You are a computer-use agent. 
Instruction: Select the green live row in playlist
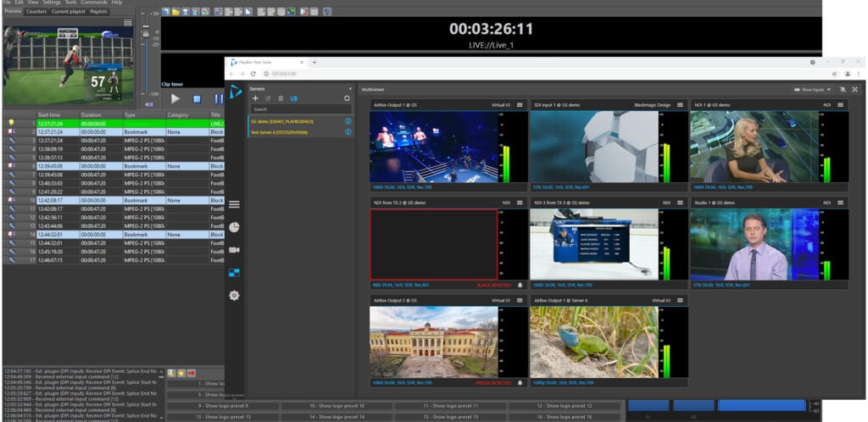pyautogui.click(x=113, y=124)
